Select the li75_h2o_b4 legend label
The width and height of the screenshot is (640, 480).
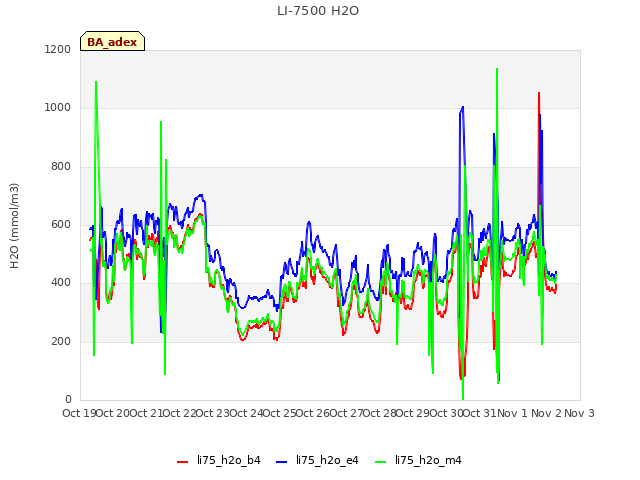pos(229,460)
